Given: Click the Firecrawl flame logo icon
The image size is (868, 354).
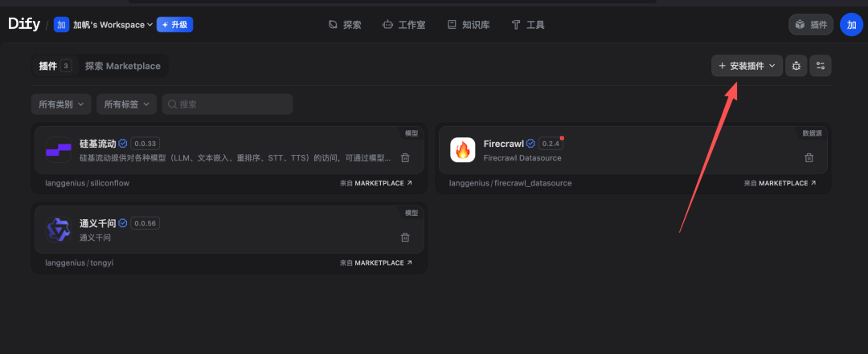Looking at the screenshot, I should [463, 150].
